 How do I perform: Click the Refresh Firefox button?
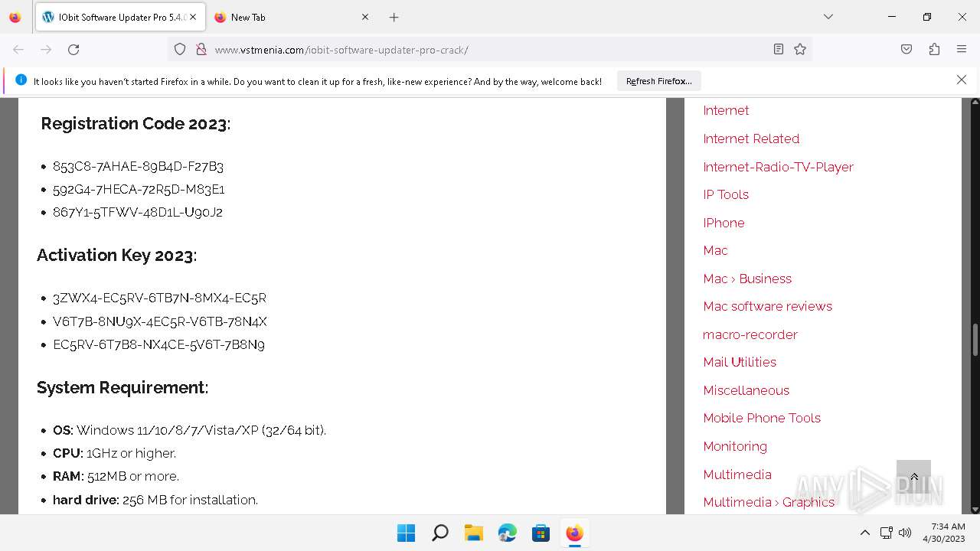(658, 80)
